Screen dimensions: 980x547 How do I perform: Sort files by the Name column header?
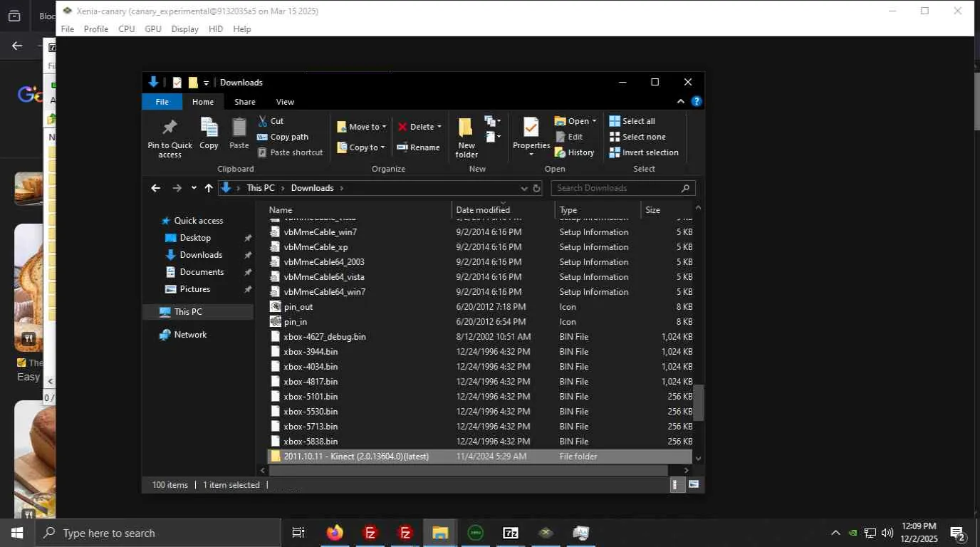[359, 210]
